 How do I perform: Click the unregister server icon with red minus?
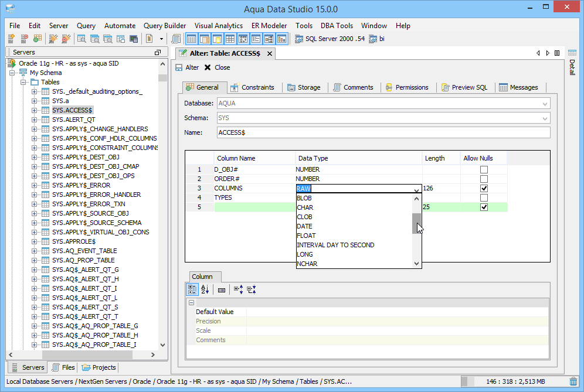[24, 38]
